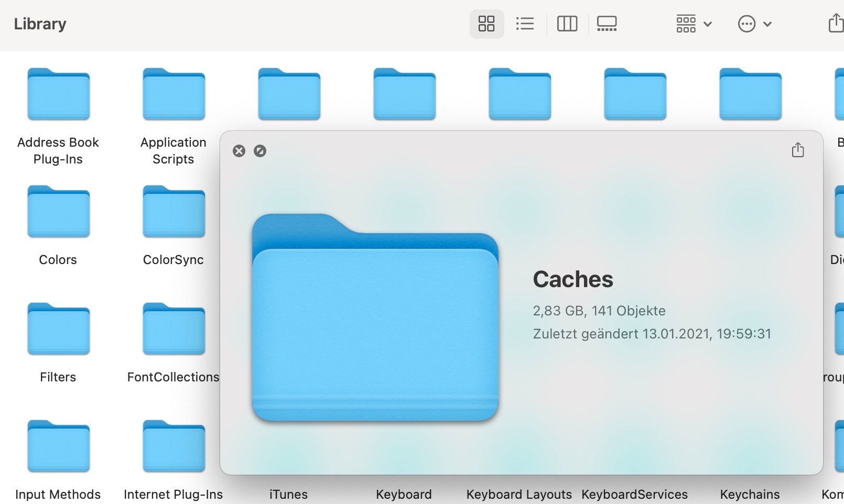Click the Library window title
The height and width of the screenshot is (504, 844).
40,24
